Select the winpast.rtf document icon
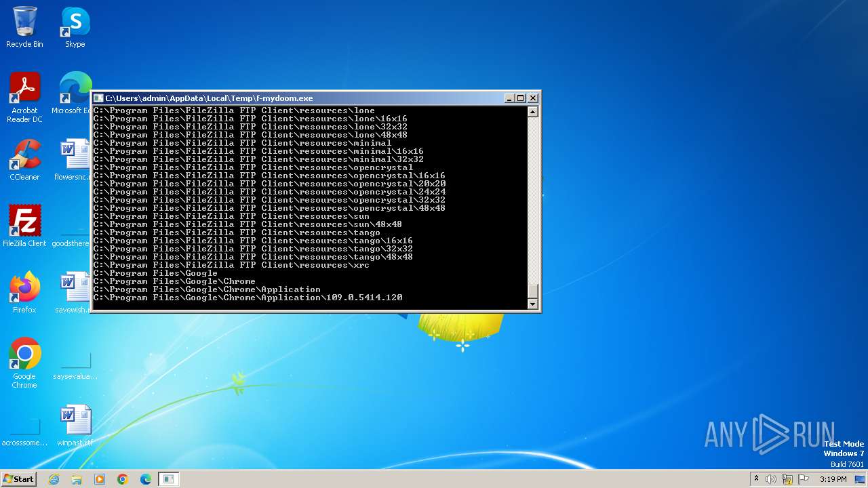868x488 pixels. pyautogui.click(x=75, y=426)
